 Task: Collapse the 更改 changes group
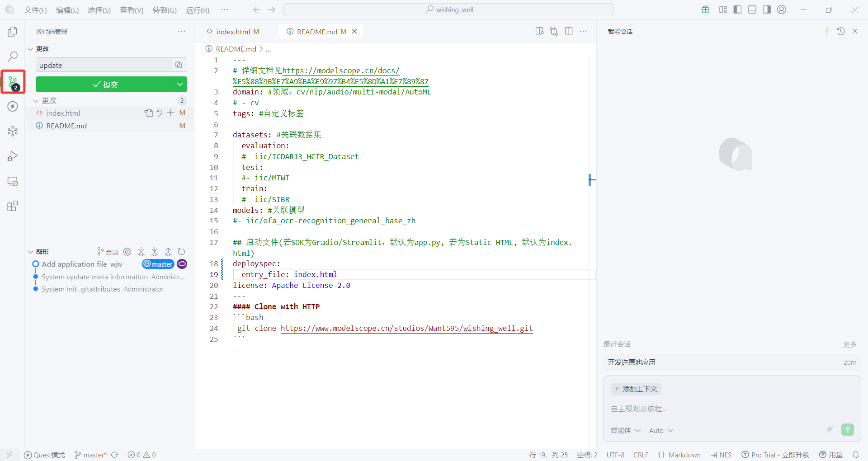tap(36, 101)
